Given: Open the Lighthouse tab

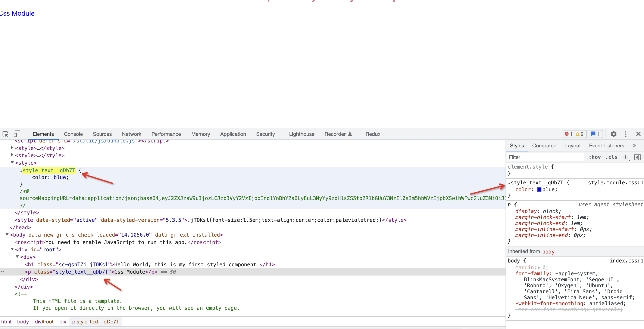Looking at the screenshot, I should [x=301, y=134].
